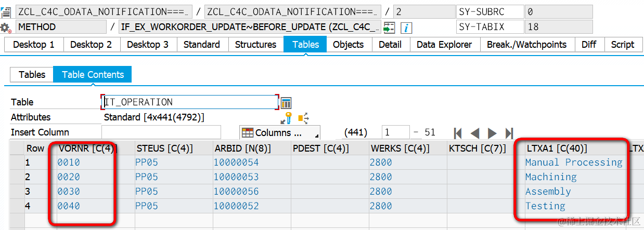Open the Script tab
Image resolution: width=644 pixels, height=230 pixels.
click(x=622, y=45)
